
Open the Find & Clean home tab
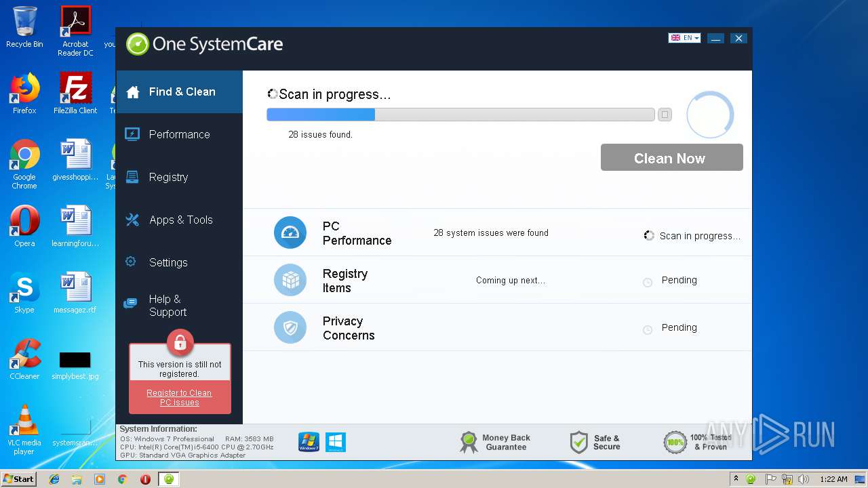point(179,91)
